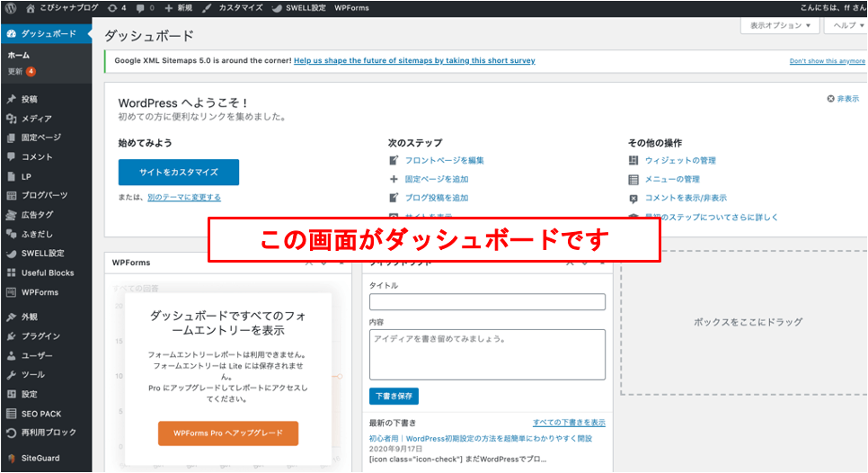Click the ツール wrench icon in sidebar
868x473 pixels.
(11, 375)
